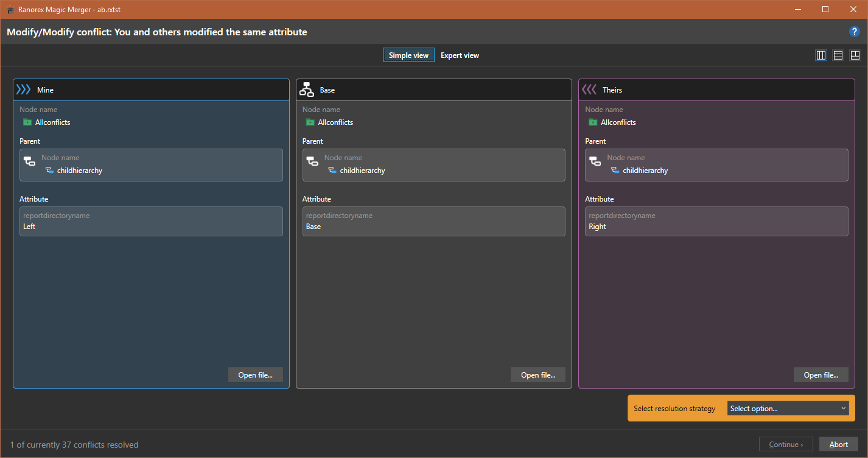Click '1 of currently 37 conflicts resolved' status
Viewport: 868px width, 458px height.
point(74,445)
